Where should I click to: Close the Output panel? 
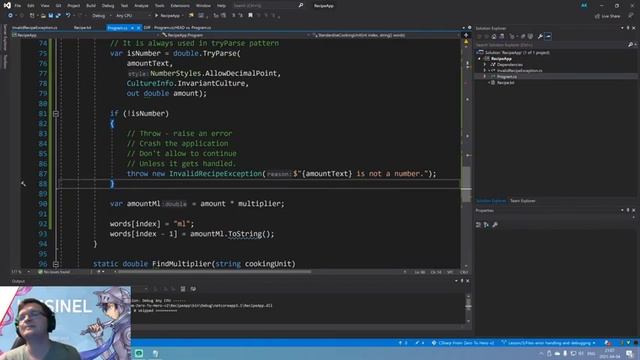coord(468,281)
